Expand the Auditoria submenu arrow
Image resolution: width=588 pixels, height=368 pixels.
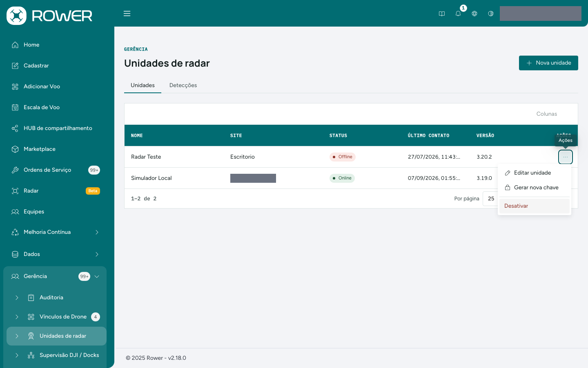click(x=17, y=298)
